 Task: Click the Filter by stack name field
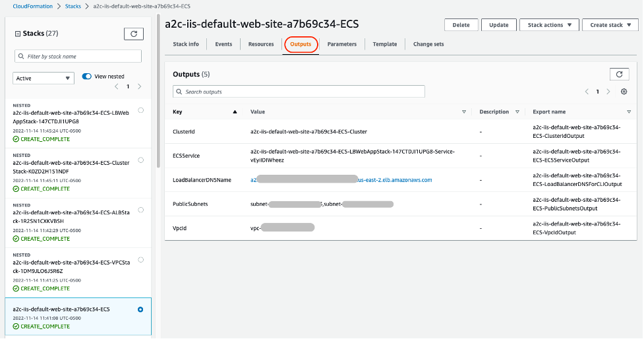pos(78,56)
